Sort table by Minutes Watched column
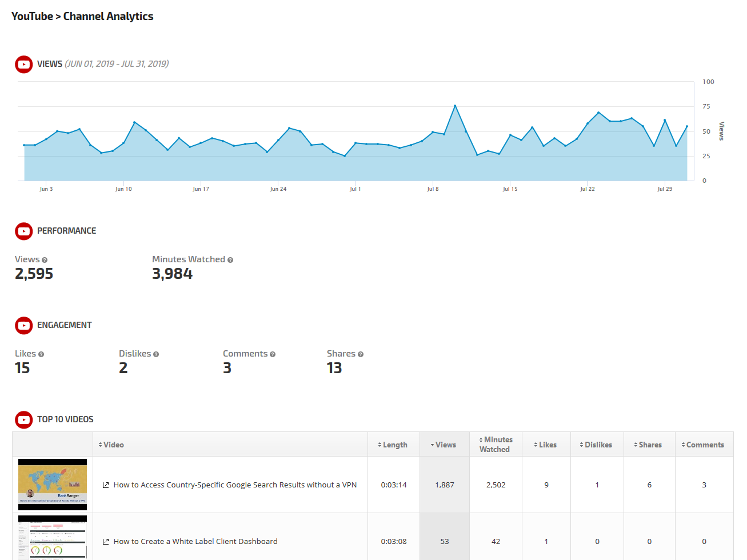 click(496, 445)
